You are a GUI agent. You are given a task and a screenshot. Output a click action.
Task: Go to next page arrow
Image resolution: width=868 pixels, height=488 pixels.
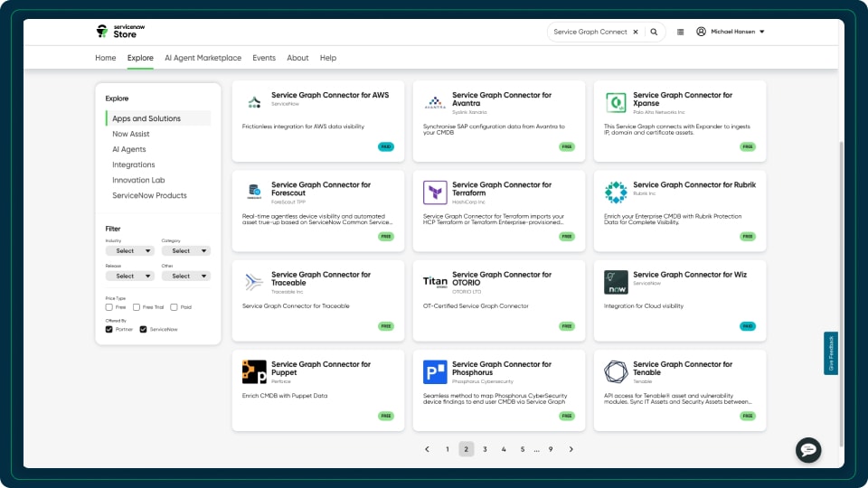click(571, 449)
